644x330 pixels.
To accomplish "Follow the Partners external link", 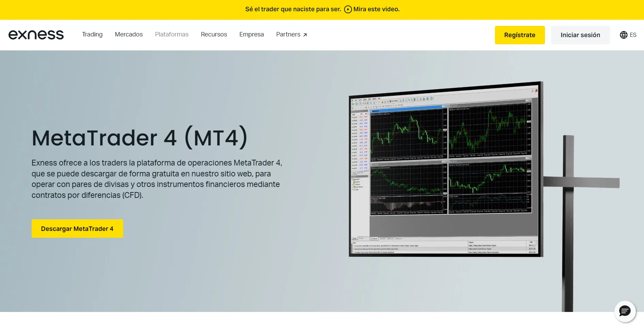I will click(292, 34).
